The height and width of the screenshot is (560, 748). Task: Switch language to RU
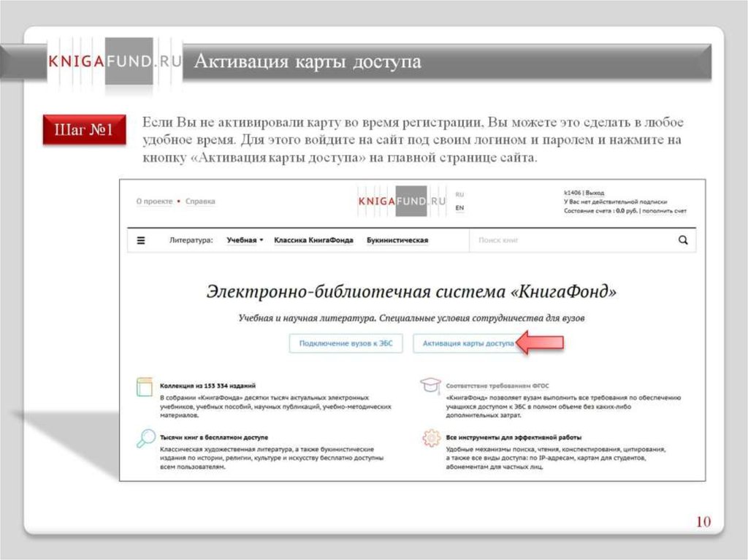point(459,195)
